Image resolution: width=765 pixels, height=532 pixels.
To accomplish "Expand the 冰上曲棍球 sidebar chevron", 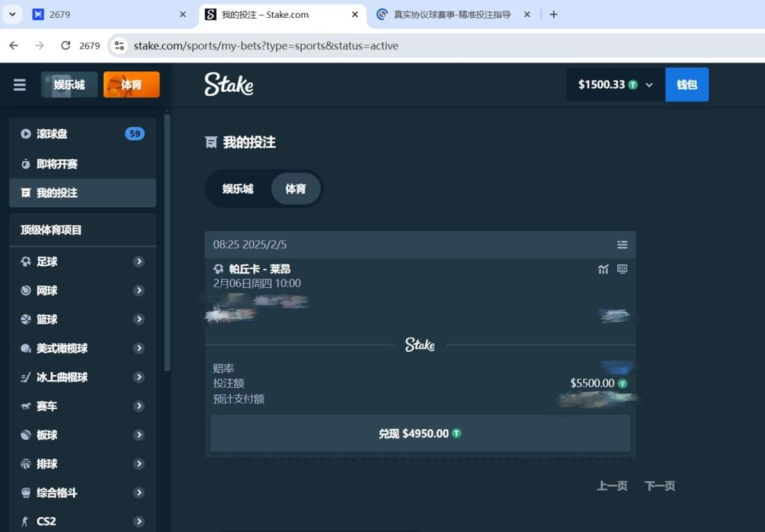I will [x=139, y=377].
